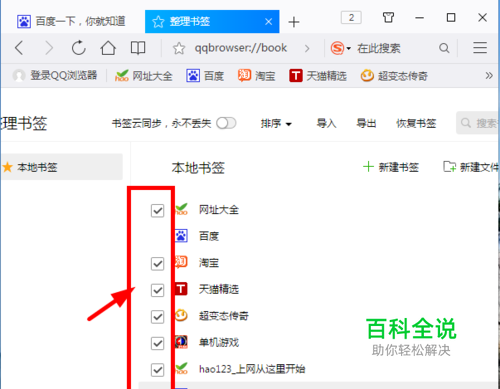
Task: Click the hao123_上网从这里开始 bookmark entry
Action: coord(252,369)
